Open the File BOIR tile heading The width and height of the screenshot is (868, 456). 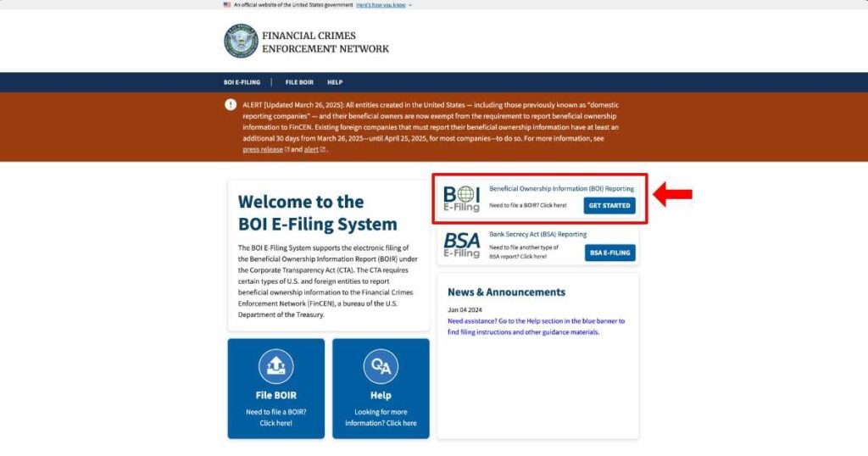275,395
